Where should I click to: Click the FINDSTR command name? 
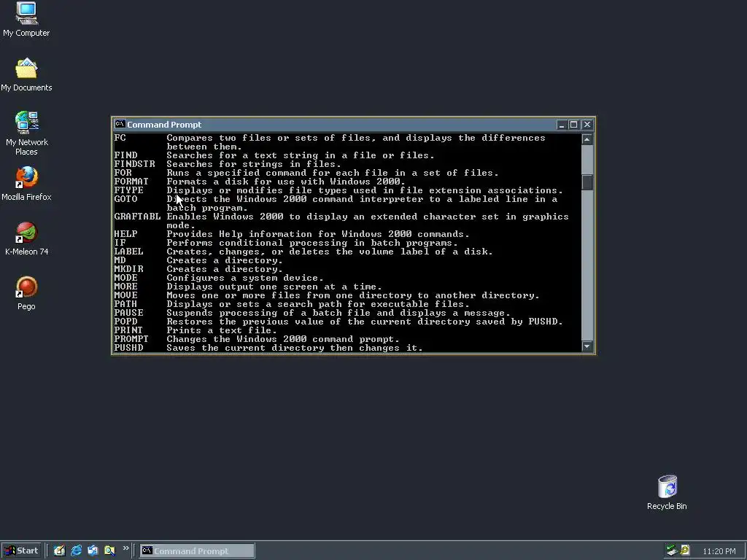(135, 164)
